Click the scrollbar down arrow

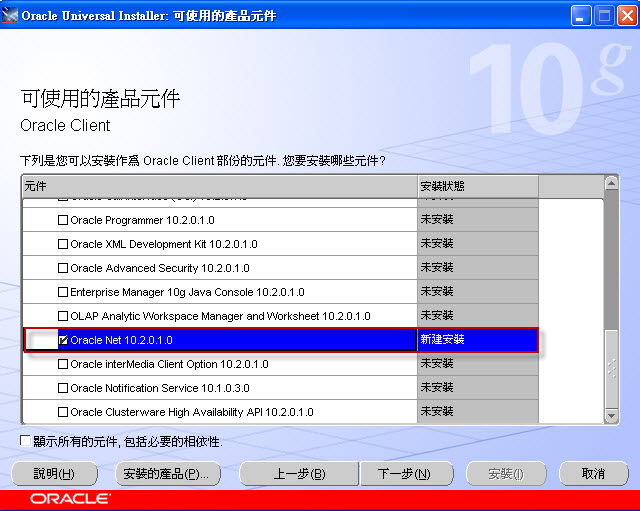point(611,416)
